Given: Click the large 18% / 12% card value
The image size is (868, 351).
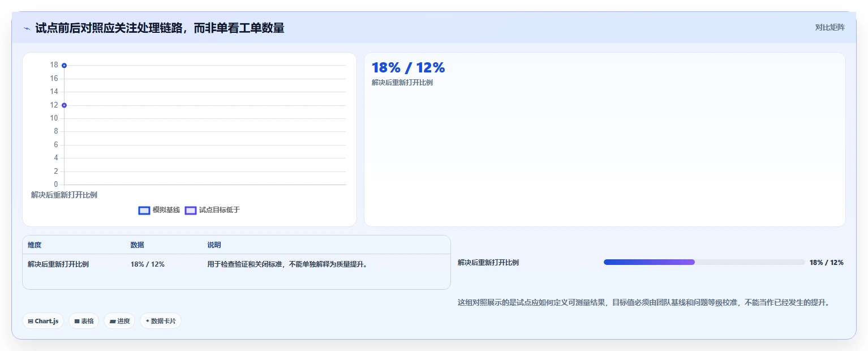Looking at the screenshot, I should 408,68.
